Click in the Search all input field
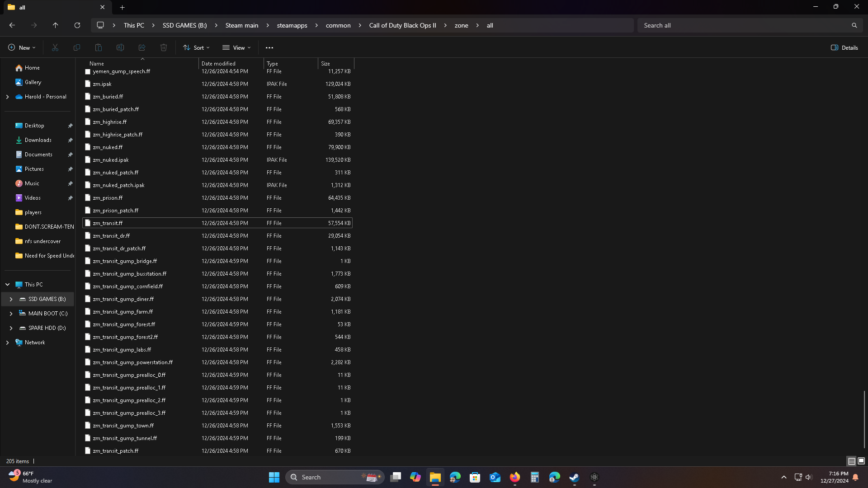 [744, 25]
